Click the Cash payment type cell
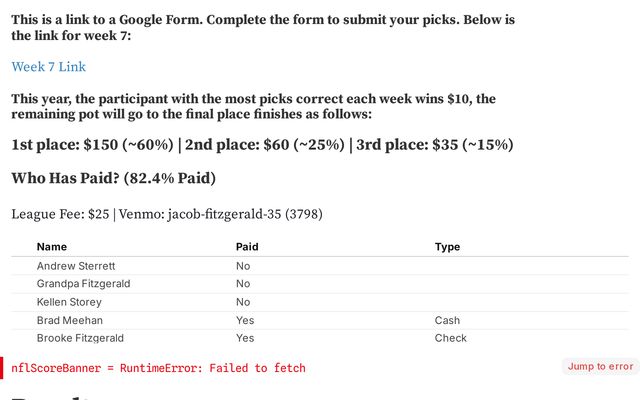Image resolution: width=640 pixels, height=400 pixels. [x=447, y=320]
